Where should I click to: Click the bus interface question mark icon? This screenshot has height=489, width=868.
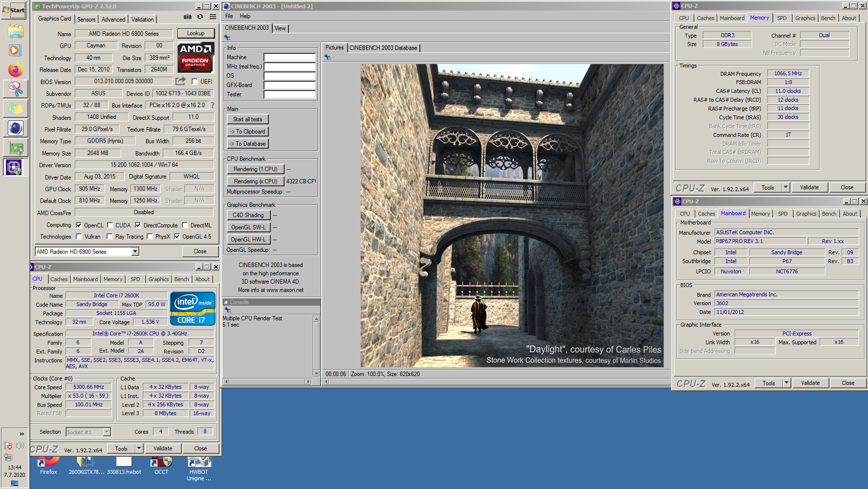pyautogui.click(x=212, y=105)
